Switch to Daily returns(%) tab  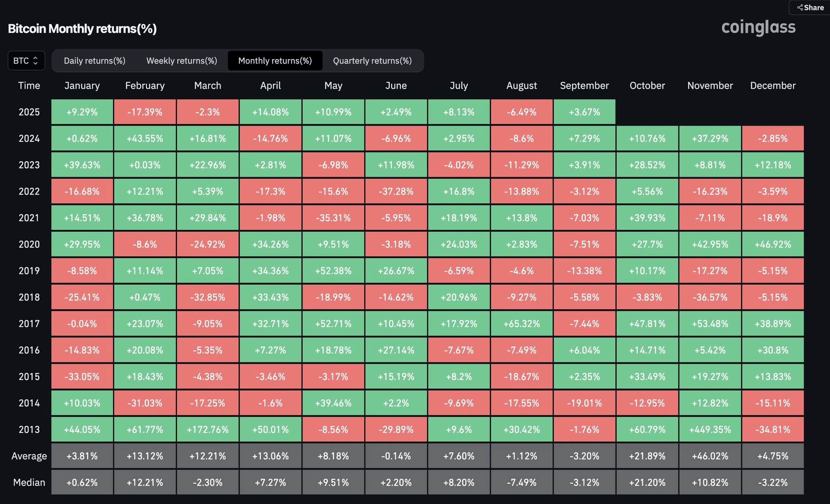[x=94, y=61]
